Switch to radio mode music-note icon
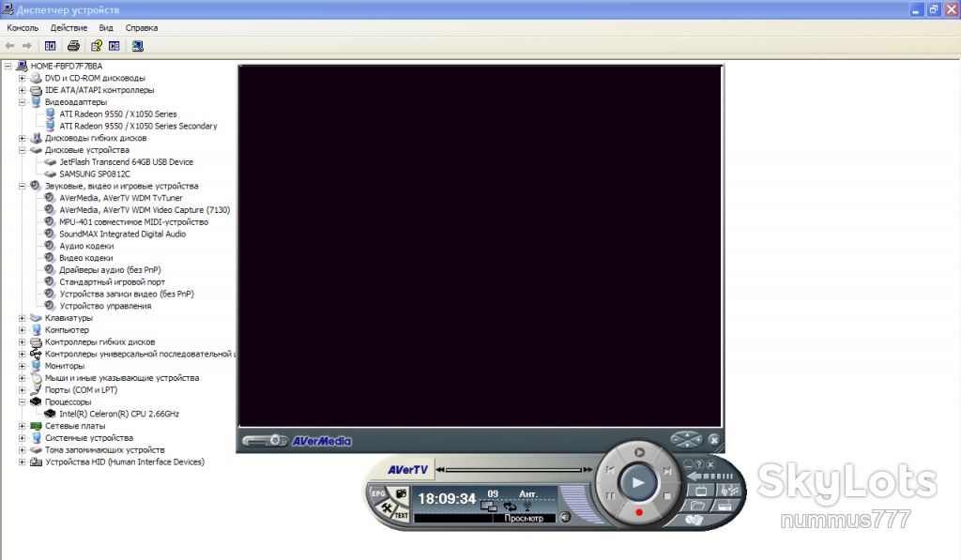961x560 pixels. (x=728, y=491)
